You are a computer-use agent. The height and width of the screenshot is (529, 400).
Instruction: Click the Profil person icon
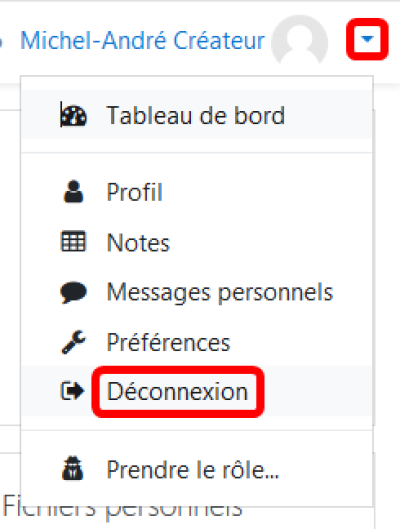73,192
